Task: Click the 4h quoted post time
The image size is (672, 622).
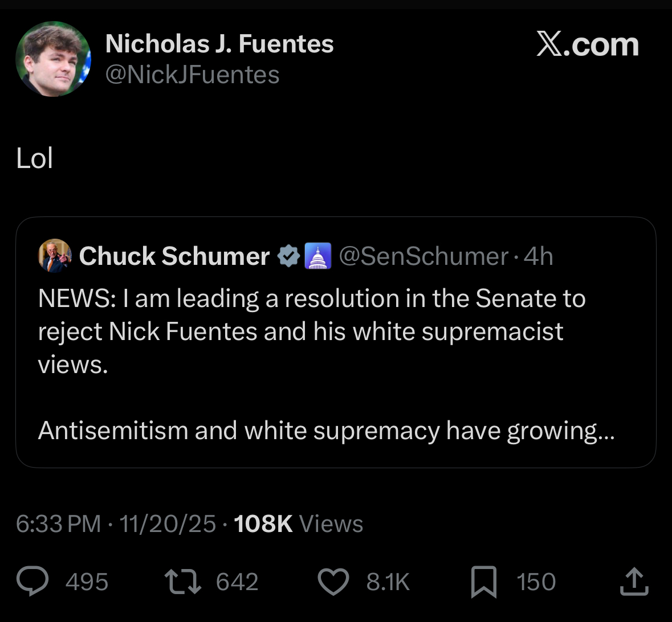Action: pos(539,256)
